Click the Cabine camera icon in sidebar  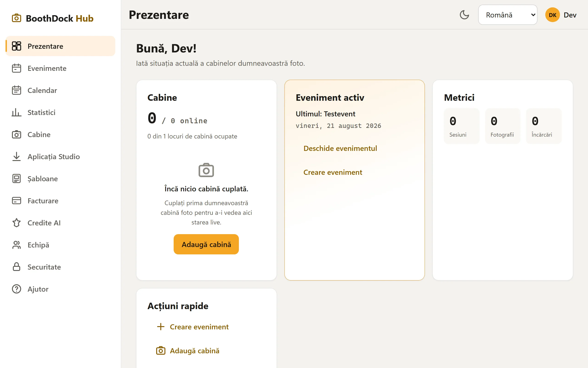pyautogui.click(x=16, y=134)
